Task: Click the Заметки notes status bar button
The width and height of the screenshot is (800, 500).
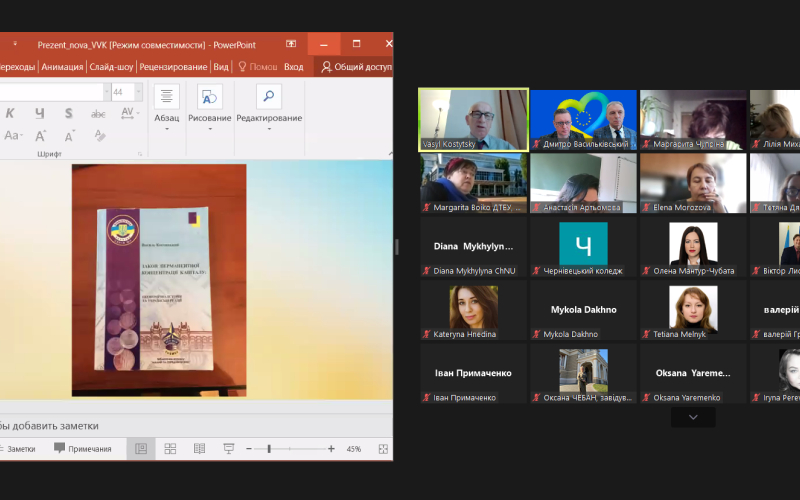Action: [x=18, y=449]
